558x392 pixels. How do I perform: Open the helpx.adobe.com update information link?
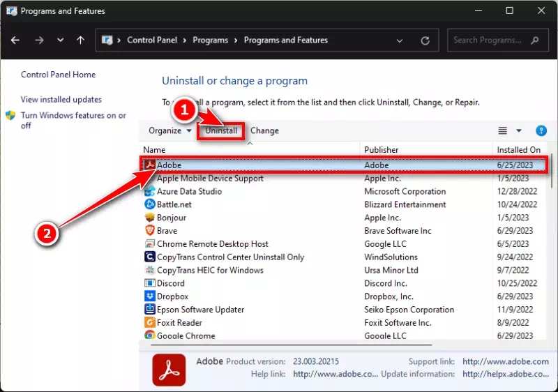pyautogui.click(x=505, y=374)
